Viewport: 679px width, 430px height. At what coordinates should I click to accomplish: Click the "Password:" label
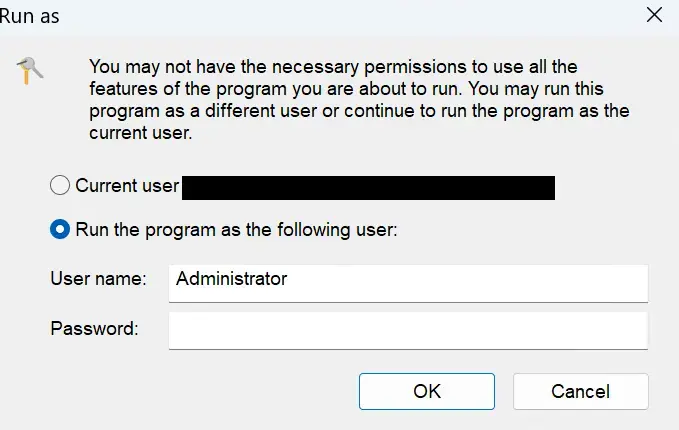coord(94,328)
